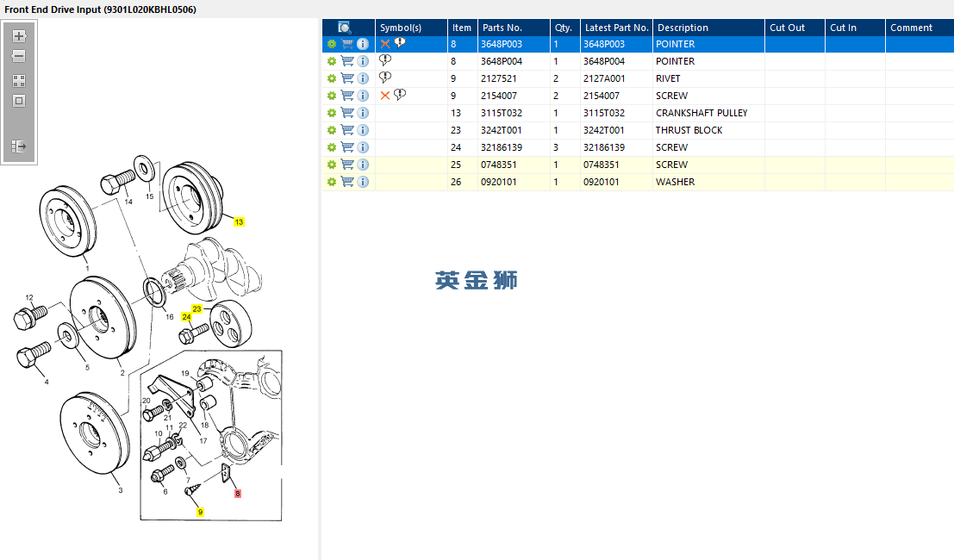Open info for 2127521 RIVET
This screenshot has height=560, width=954.
363,78
